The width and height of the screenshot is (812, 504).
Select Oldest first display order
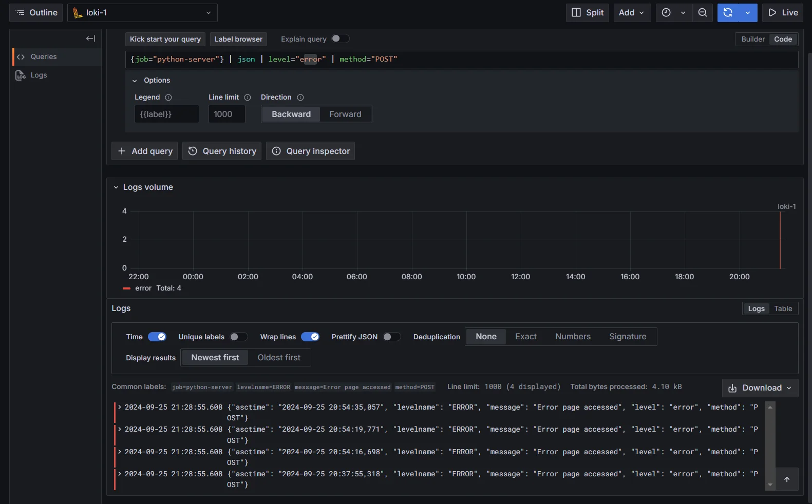click(279, 358)
